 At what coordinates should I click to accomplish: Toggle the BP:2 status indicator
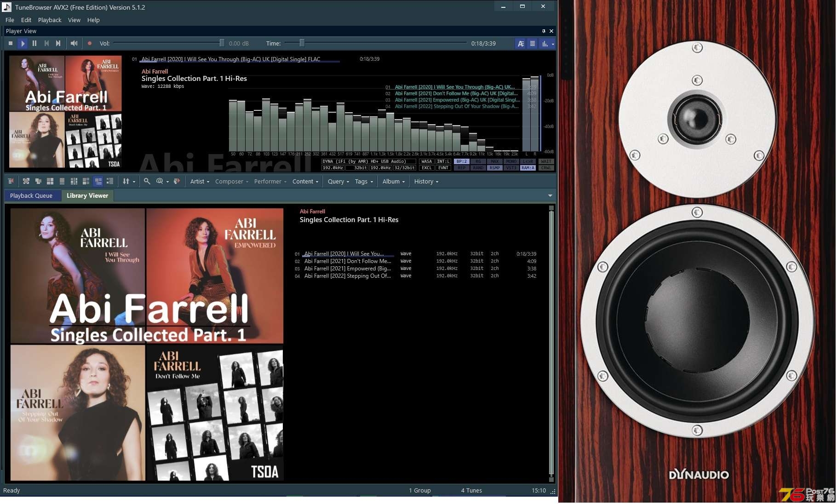[x=462, y=161]
